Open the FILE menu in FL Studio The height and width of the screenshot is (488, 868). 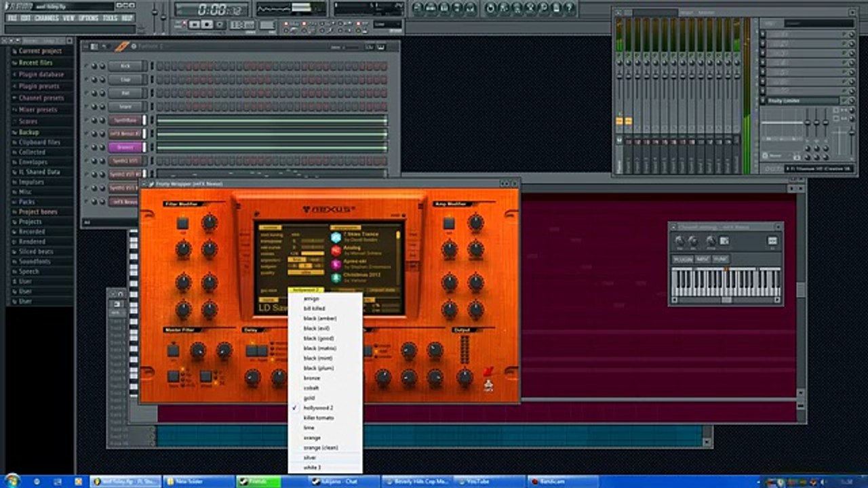pyautogui.click(x=12, y=18)
